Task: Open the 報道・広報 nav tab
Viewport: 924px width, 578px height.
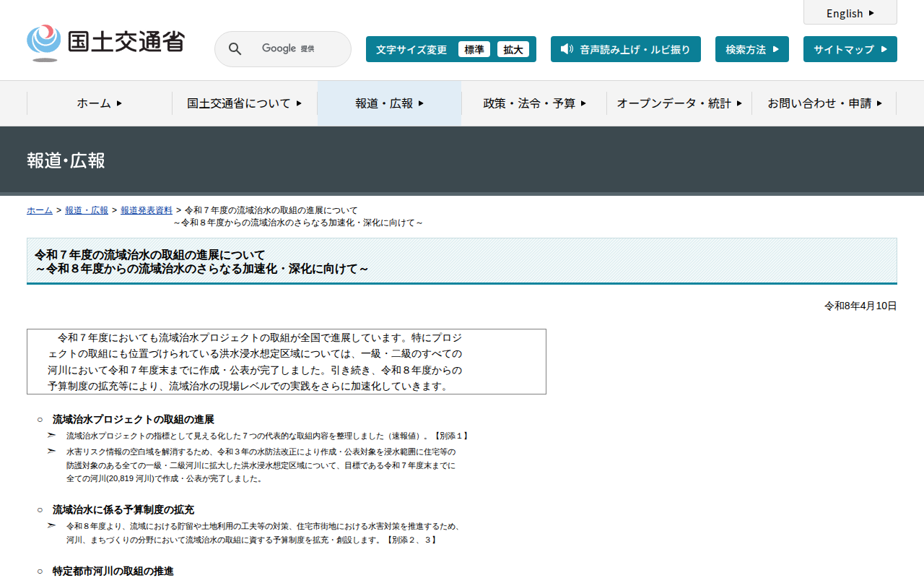Action: coord(389,103)
